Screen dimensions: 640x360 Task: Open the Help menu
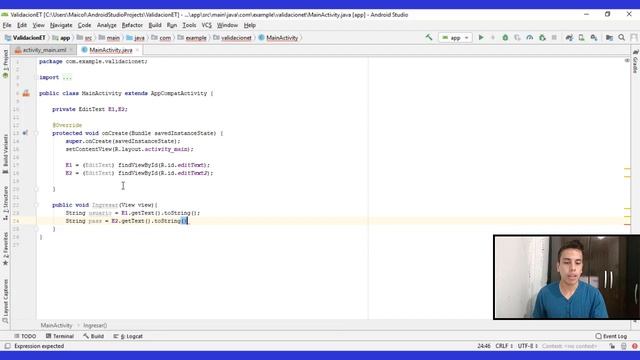(x=249, y=25)
